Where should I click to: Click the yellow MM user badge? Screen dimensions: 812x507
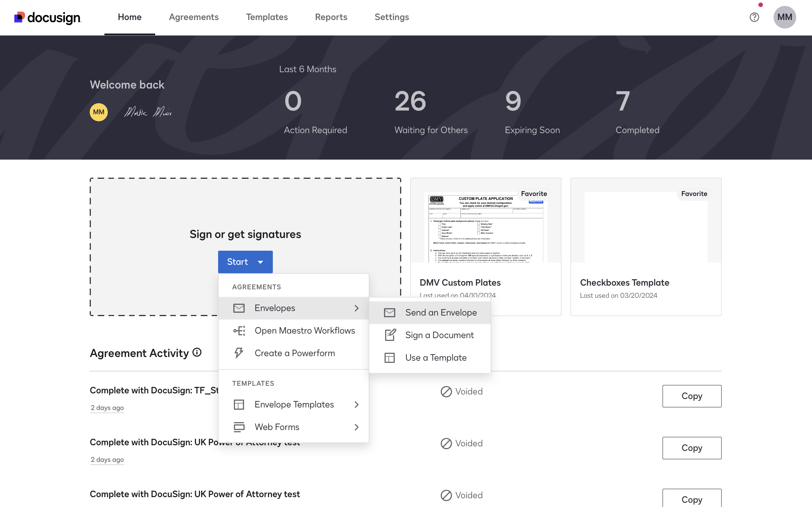(98, 112)
